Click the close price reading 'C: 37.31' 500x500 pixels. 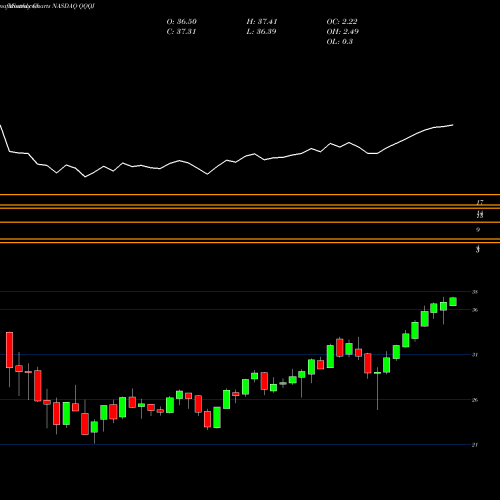pos(181,32)
